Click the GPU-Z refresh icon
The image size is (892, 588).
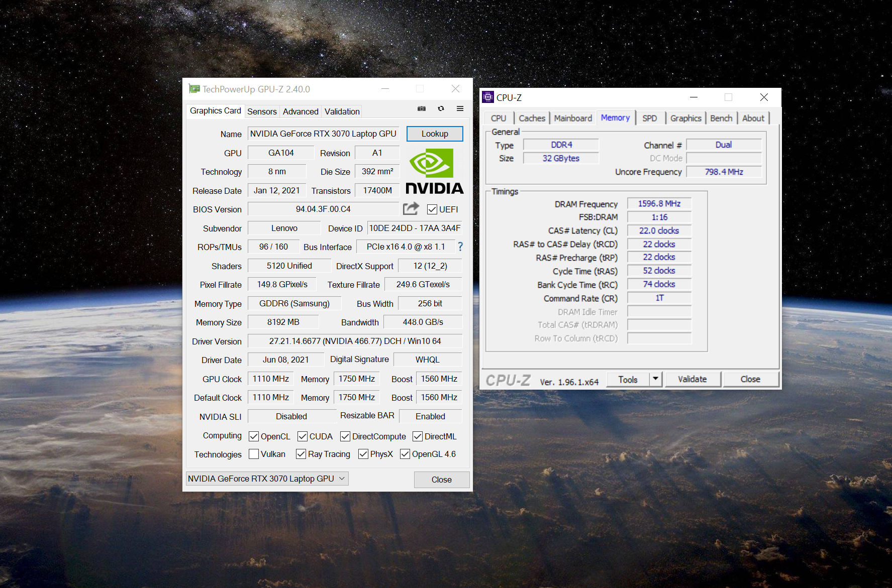click(x=441, y=108)
